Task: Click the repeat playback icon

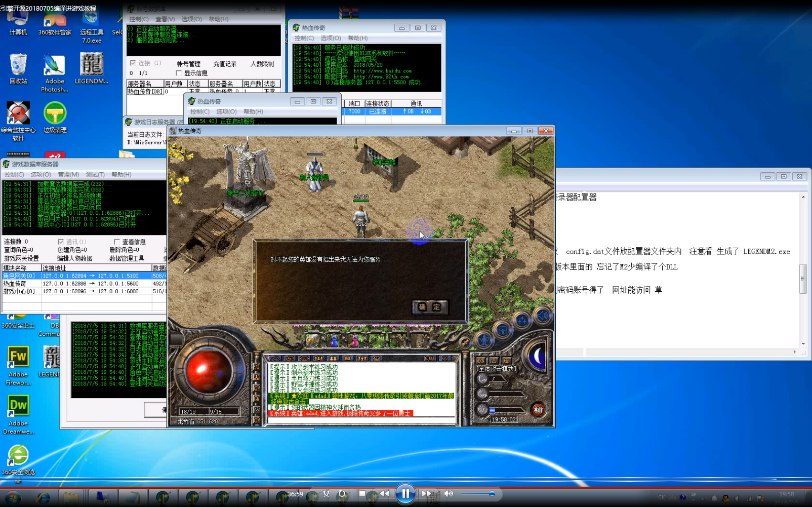Action: point(342,493)
